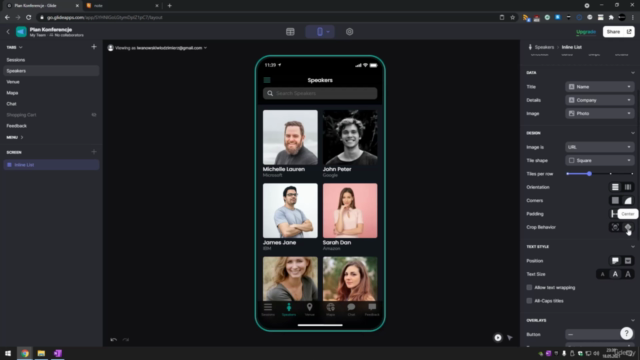Viewport: 640px width, 360px height.
Task: Click the Share button
Action: click(618, 32)
